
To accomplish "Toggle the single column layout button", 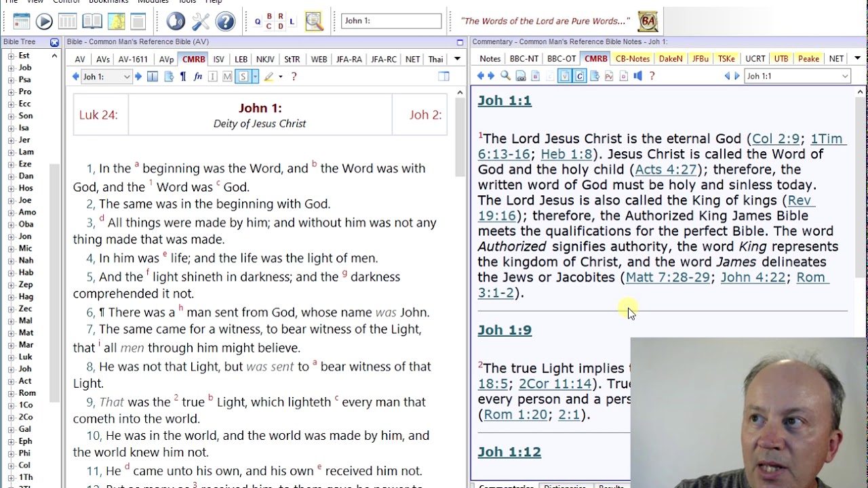I will [x=153, y=77].
